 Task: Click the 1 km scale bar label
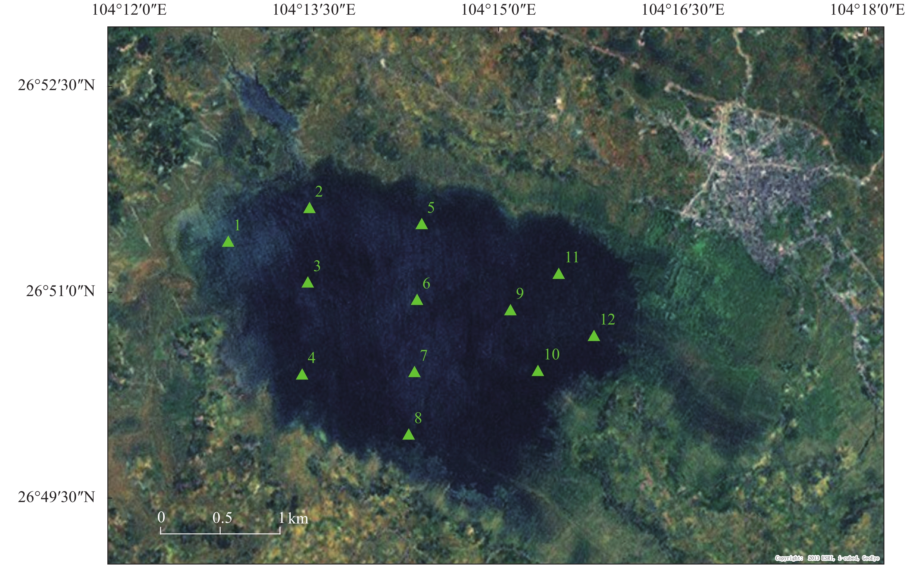[294, 518]
